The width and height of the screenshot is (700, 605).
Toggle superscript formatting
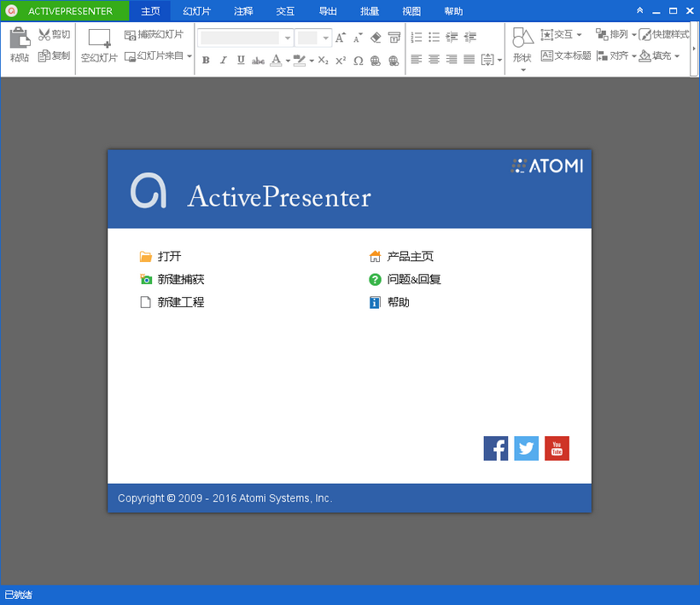tap(341, 61)
